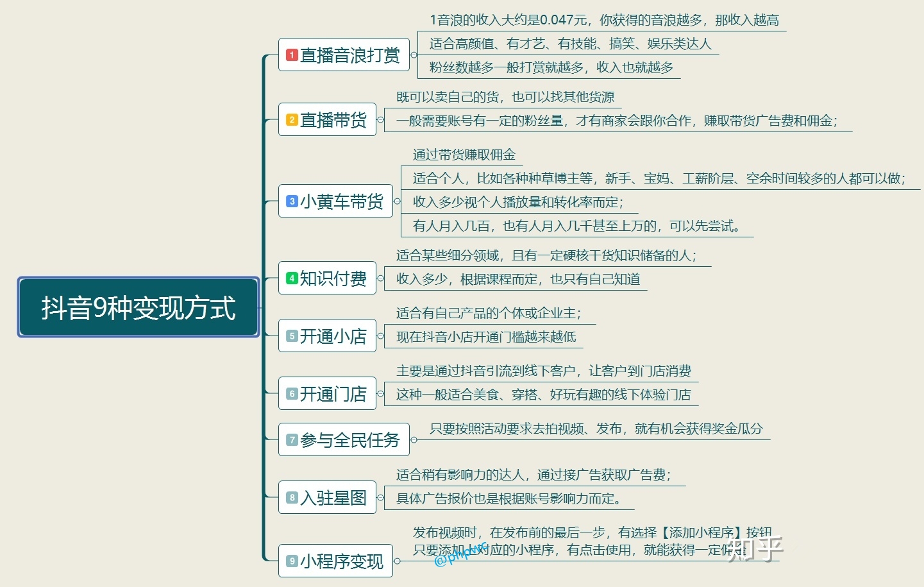Image resolution: width=924 pixels, height=587 pixels.
Task: Select the 参与全民任务 topic node
Action: pyautogui.click(x=344, y=440)
